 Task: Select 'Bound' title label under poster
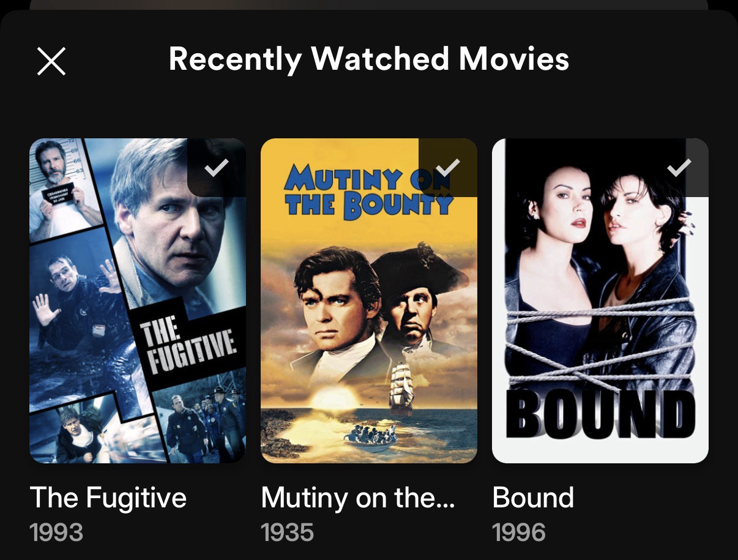(533, 498)
